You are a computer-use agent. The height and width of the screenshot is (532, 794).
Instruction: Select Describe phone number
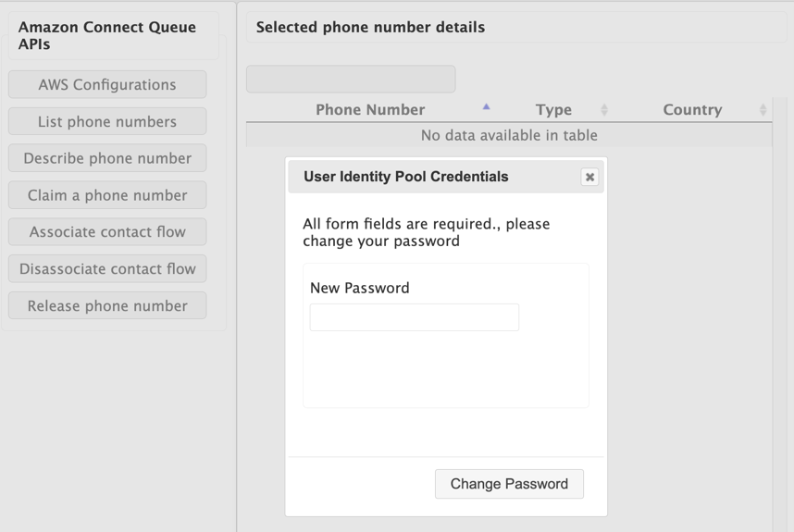107,158
